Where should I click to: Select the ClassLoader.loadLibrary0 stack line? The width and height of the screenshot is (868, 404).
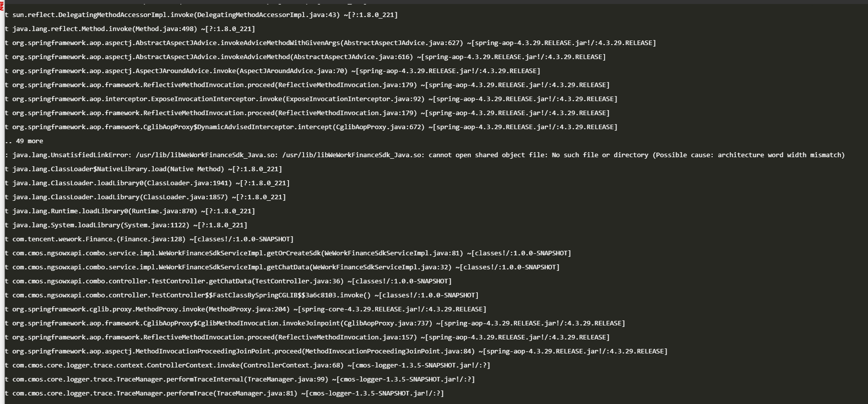pyautogui.click(x=147, y=183)
